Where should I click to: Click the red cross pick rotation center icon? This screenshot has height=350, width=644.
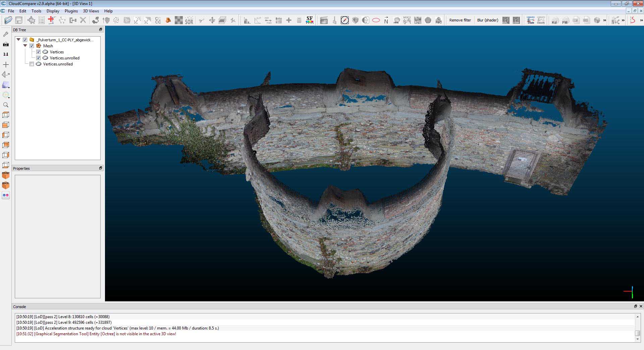(51, 20)
